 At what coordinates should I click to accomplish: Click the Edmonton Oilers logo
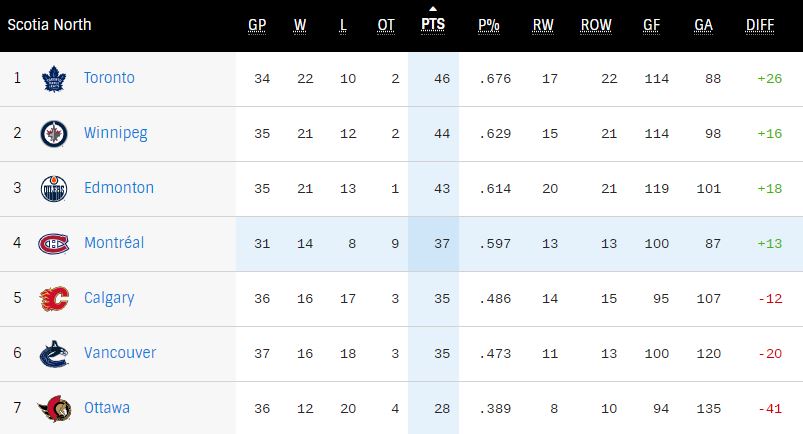53,189
